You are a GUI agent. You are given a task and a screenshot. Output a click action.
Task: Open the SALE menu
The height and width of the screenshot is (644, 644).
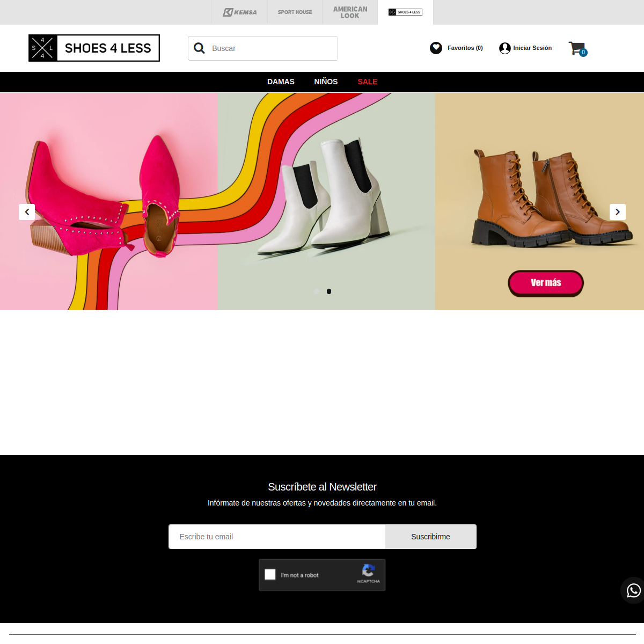368,82
